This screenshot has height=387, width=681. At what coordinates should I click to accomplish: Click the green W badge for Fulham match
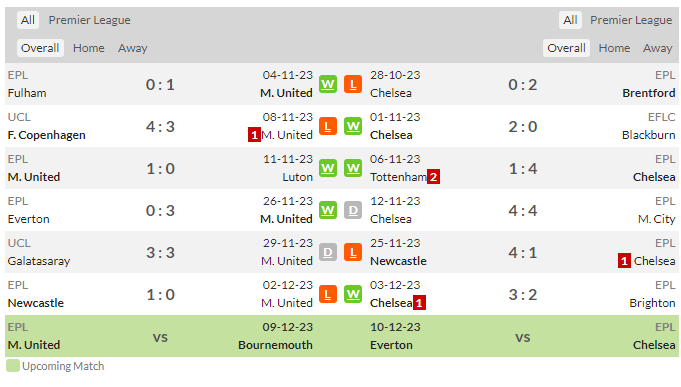click(328, 84)
